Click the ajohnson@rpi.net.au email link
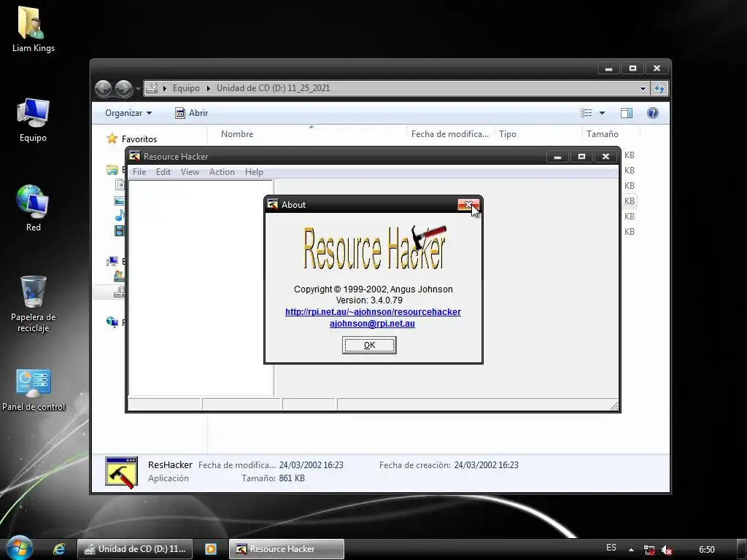Image resolution: width=747 pixels, height=560 pixels. (372, 324)
